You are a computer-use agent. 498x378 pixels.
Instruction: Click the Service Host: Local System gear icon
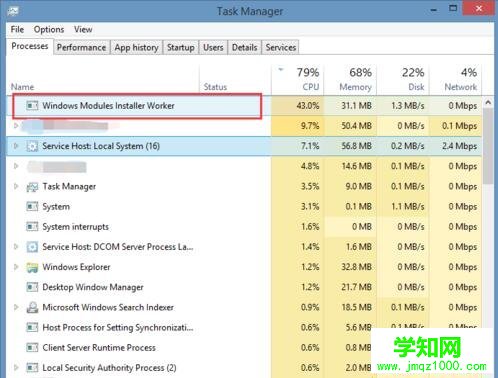32,146
